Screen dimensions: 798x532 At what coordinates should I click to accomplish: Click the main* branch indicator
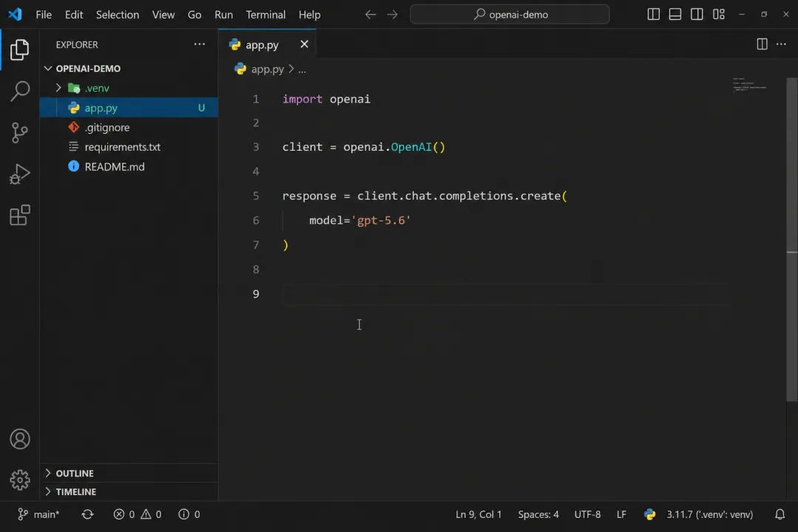pos(38,514)
